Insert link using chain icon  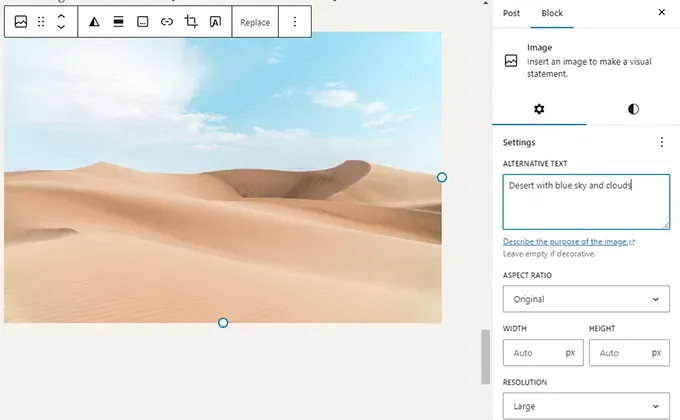(167, 22)
